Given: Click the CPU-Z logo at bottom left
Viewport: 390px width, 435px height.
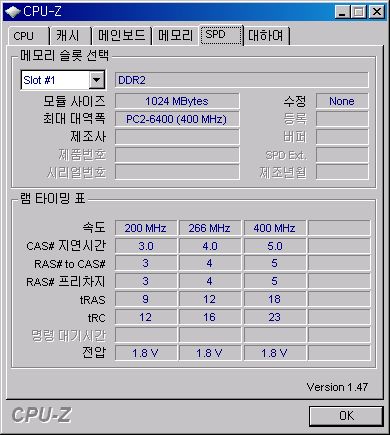Looking at the screenshot, I should (42, 415).
